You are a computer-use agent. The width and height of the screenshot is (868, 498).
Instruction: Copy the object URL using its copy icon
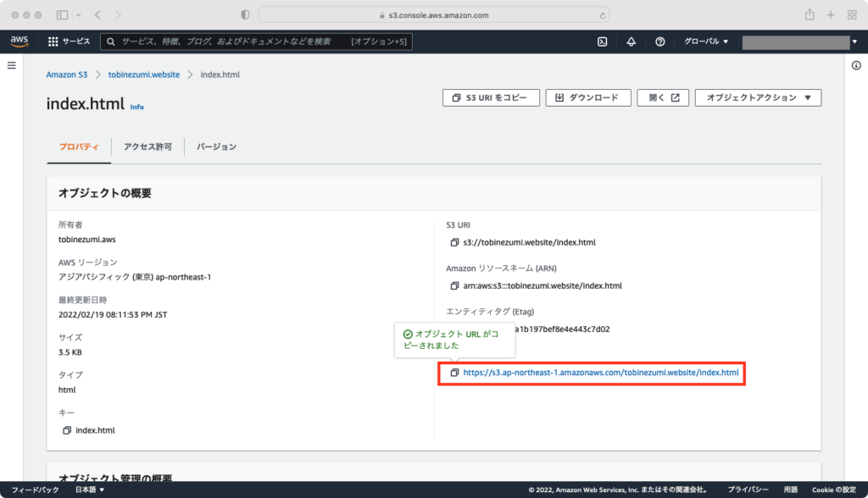(x=454, y=373)
